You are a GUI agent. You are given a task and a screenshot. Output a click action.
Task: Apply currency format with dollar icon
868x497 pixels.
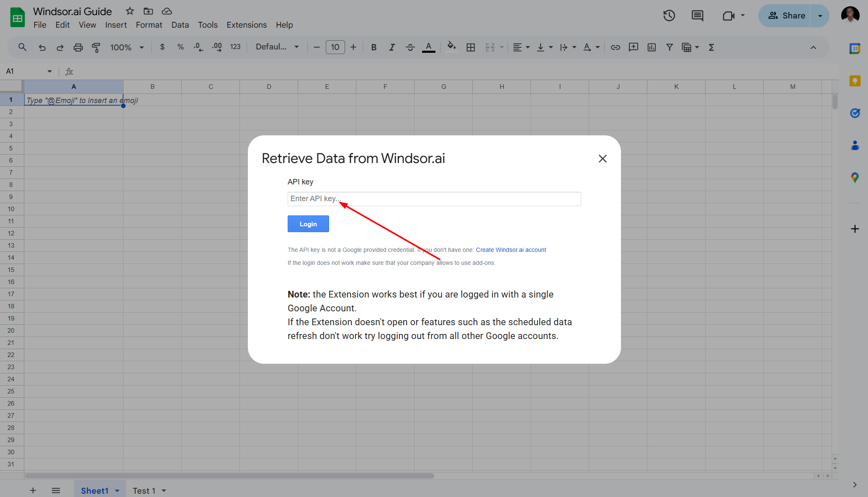[x=162, y=47]
